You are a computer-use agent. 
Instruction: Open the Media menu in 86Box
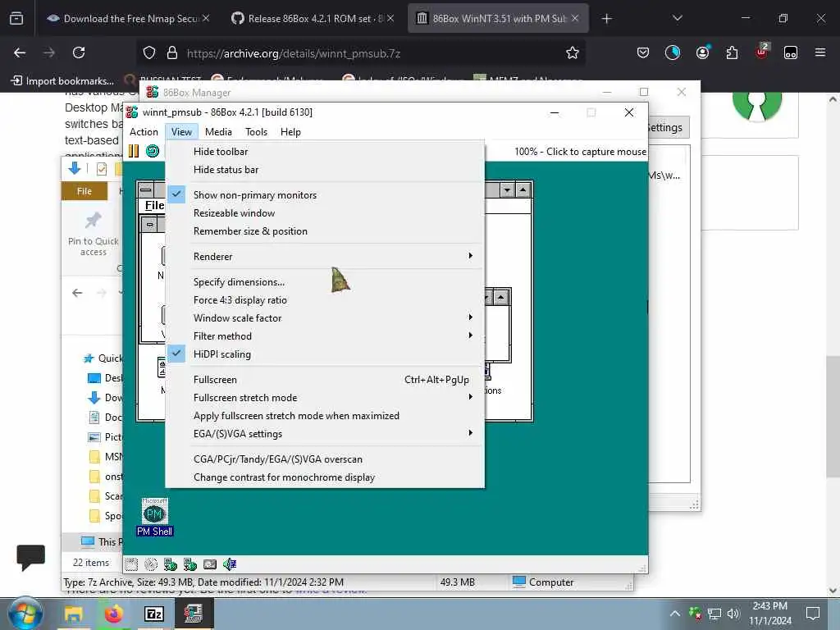point(218,132)
